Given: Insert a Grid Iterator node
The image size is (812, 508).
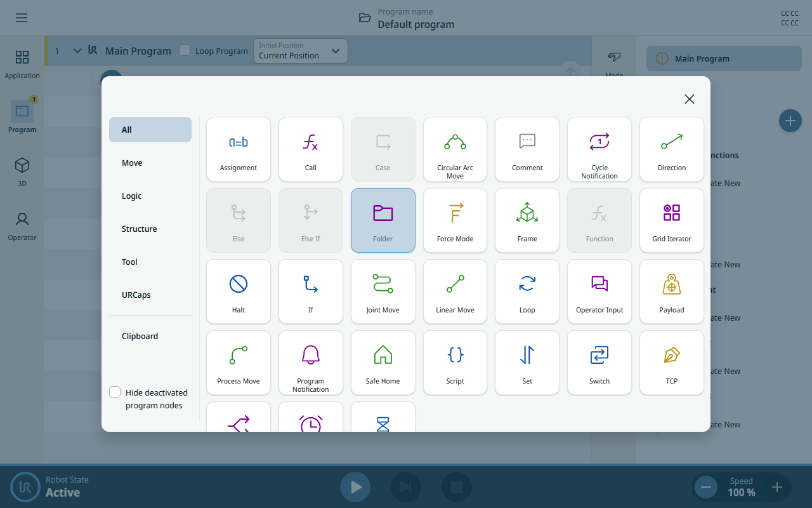Looking at the screenshot, I should tap(672, 220).
